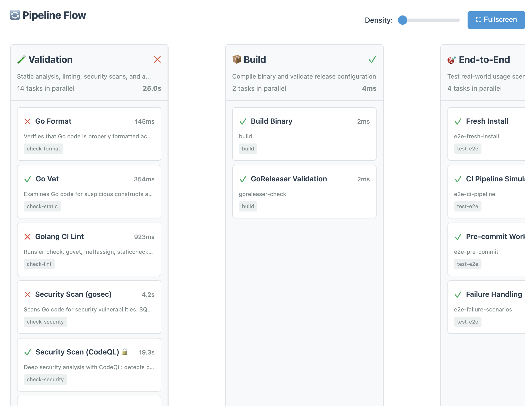
Task: Click the Go Vet description text
Action: (88, 194)
